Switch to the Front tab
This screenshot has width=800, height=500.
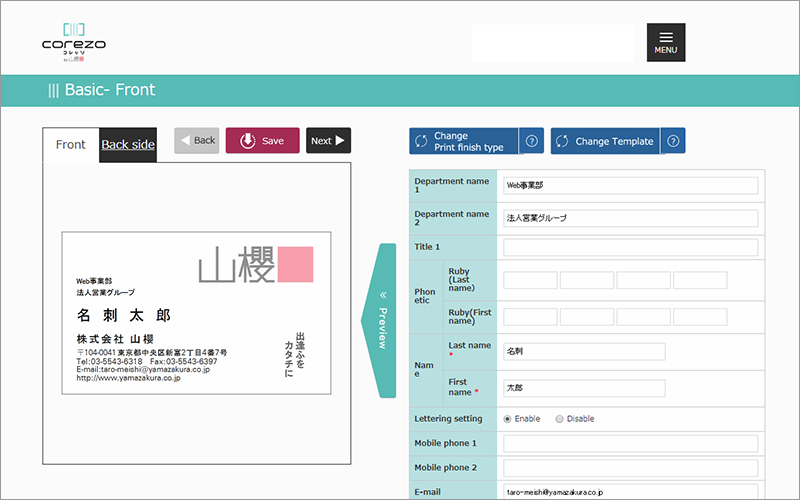click(71, 145)
